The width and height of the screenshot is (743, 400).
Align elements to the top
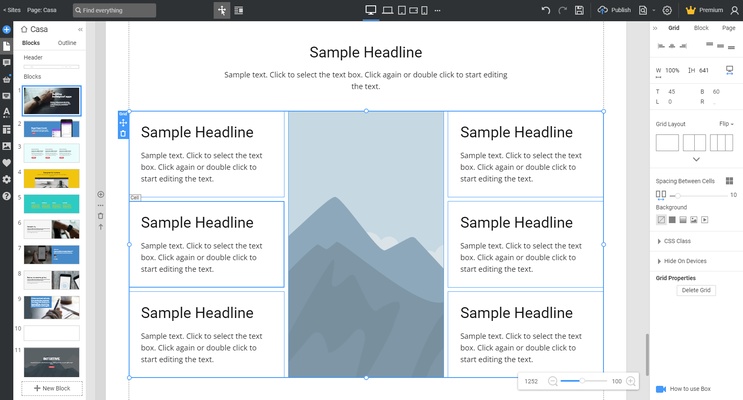point(709,44)
